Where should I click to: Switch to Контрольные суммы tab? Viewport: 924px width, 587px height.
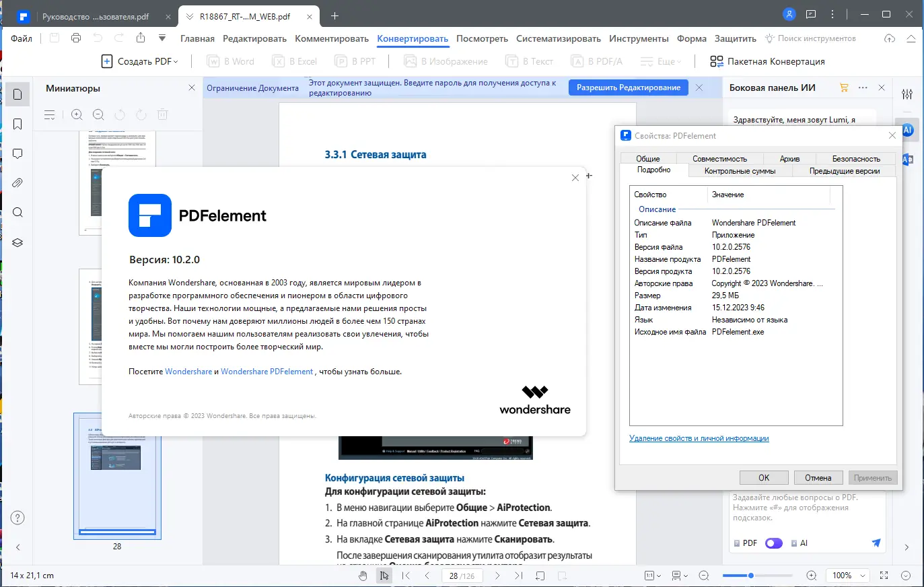(740, 171)
